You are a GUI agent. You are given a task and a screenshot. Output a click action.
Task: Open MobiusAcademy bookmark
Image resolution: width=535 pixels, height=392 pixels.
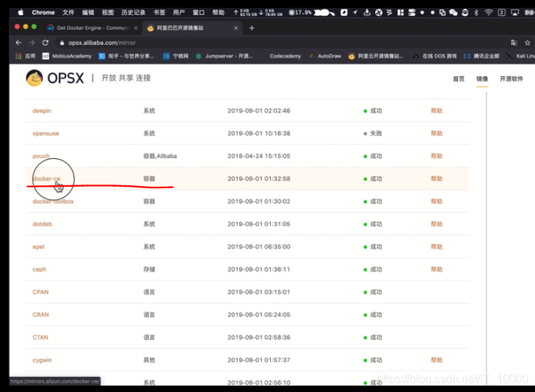[x=67, y=56]
